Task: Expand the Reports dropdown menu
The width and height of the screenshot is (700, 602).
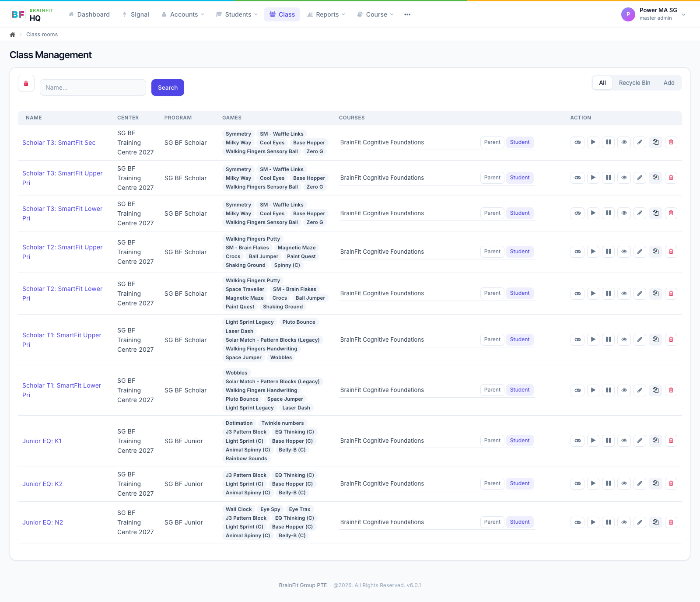Action: (326, 14)
